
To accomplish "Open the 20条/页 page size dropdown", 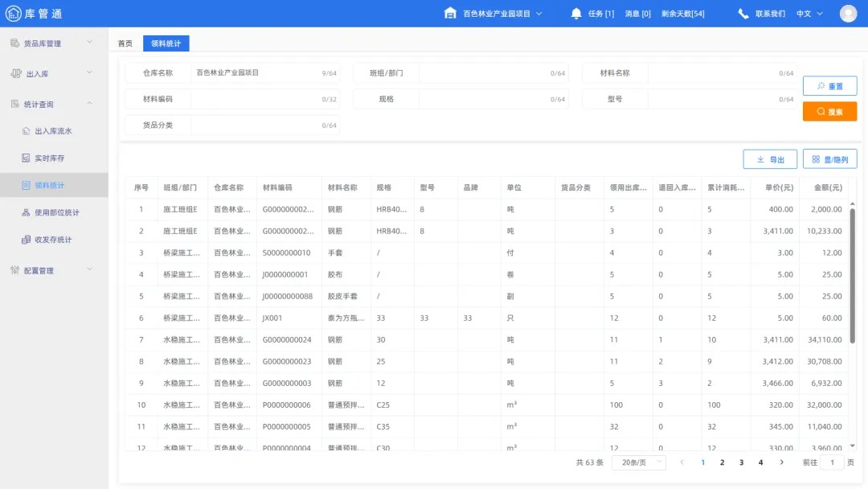I will (638, 462).
